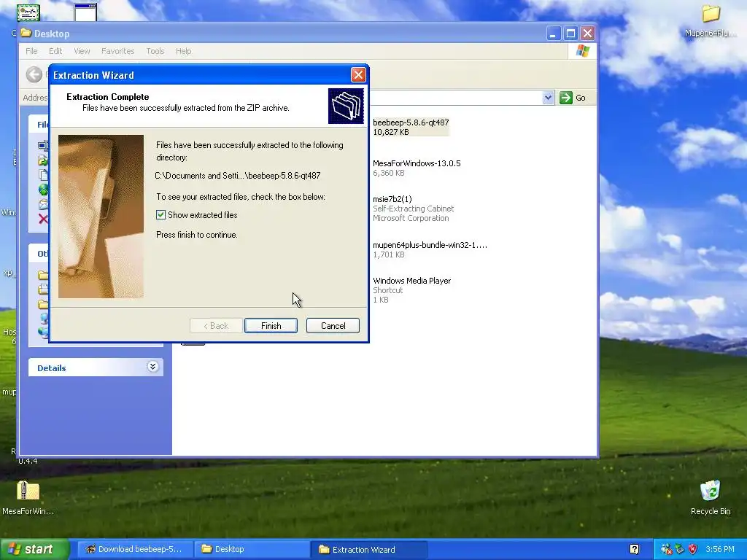The height and width of the screenshot is (560, 747).
Task: Click the Details panel header text
Action: coord(52,367)
